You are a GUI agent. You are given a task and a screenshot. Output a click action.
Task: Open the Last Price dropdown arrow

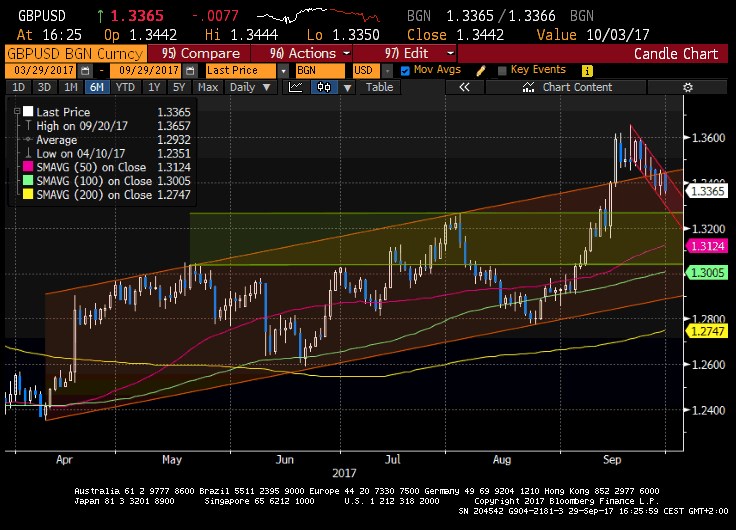click(283, 71)
